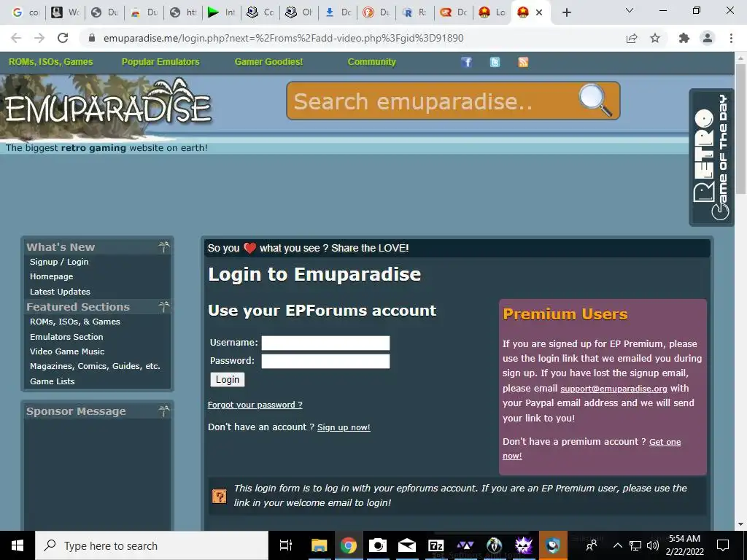The width and height of the screenshot is (747, 560).
Task: Click the Facebook icon in the site header
Action: click(x=466, y=62)
